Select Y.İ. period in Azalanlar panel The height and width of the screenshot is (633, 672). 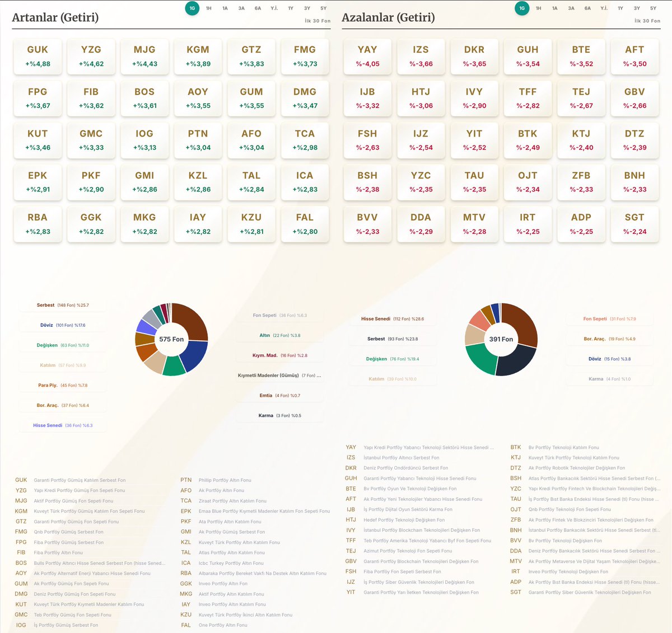[x=604, y=8]
